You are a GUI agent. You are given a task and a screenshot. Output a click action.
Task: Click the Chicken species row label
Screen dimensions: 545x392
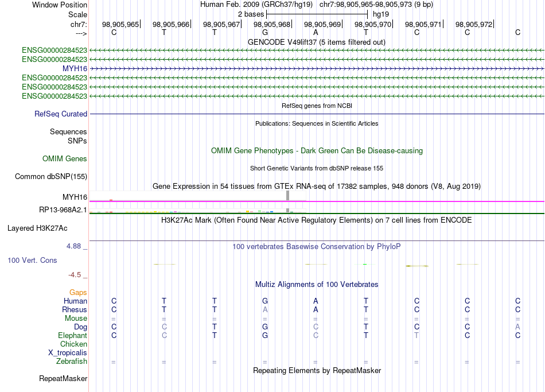tap(73, 344)
